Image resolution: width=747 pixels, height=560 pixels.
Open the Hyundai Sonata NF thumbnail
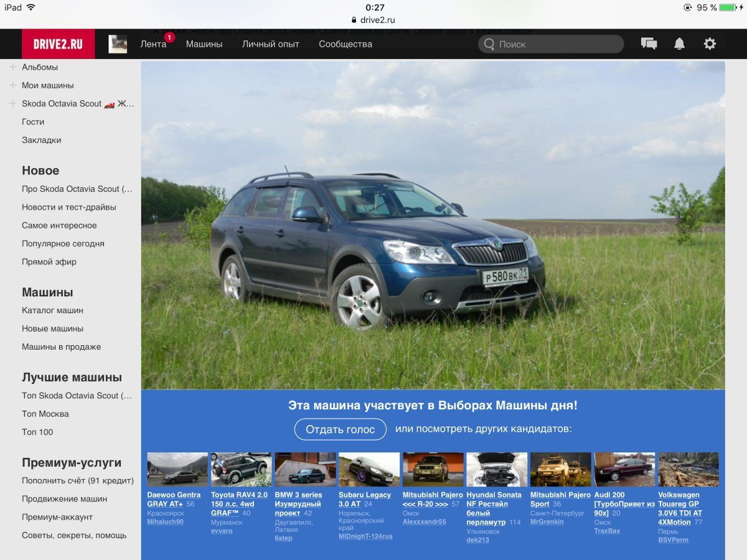497,469
